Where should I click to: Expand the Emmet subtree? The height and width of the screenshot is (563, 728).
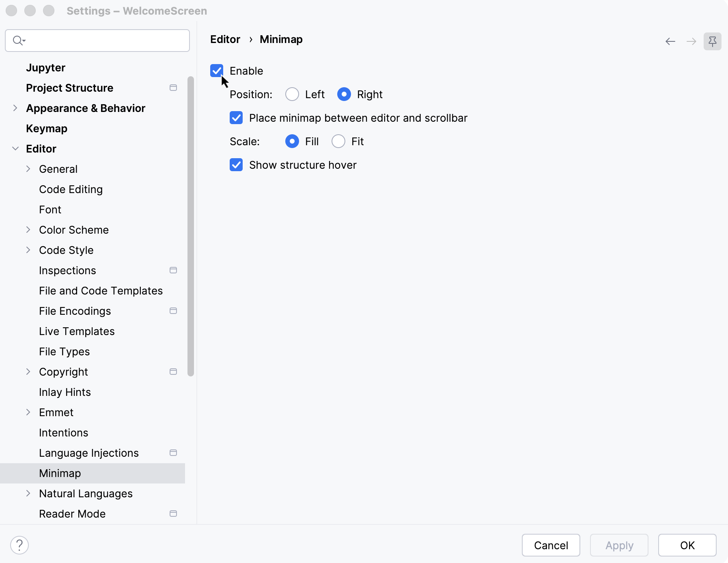pyautogui.click(x=28, y=412)
